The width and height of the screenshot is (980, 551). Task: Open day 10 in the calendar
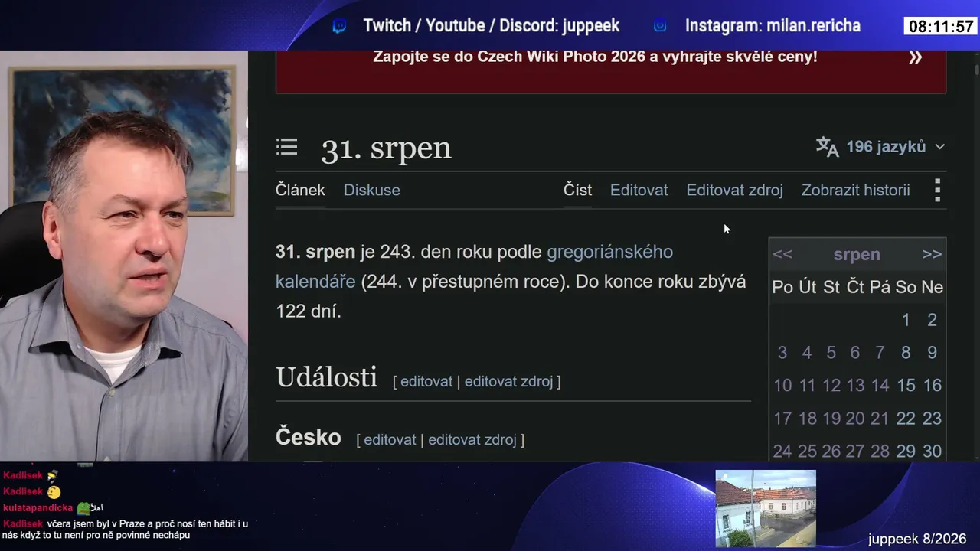(782, 386)
